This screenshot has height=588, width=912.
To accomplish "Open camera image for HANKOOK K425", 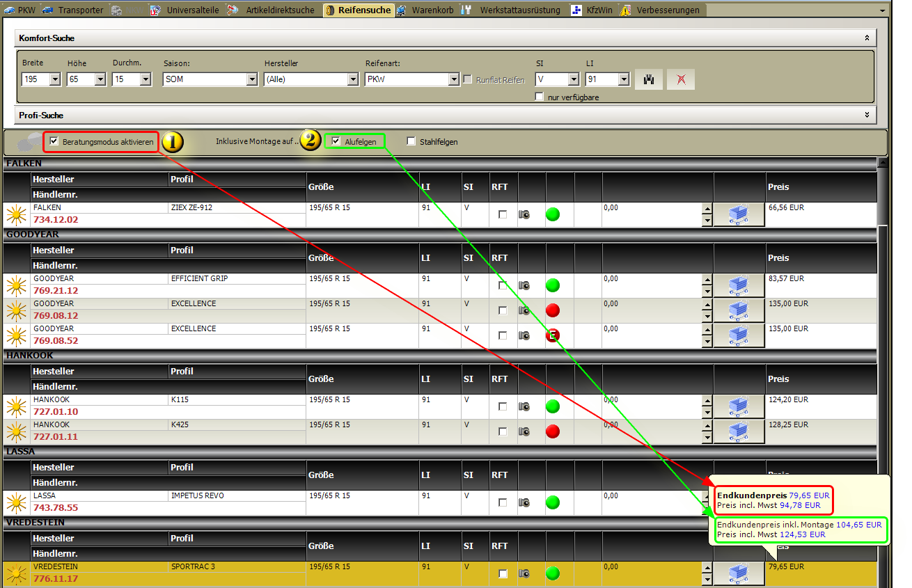I will pos(524,432).
